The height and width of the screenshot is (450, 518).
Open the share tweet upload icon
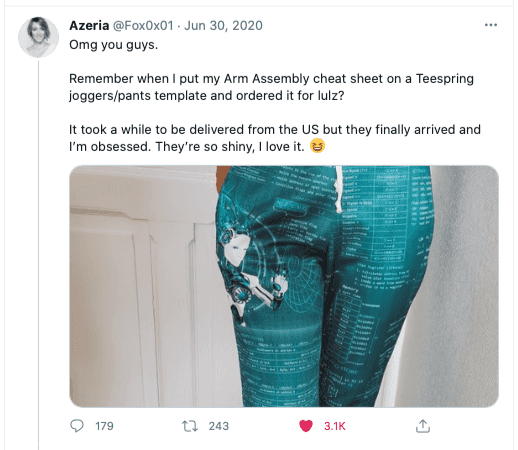423,426
